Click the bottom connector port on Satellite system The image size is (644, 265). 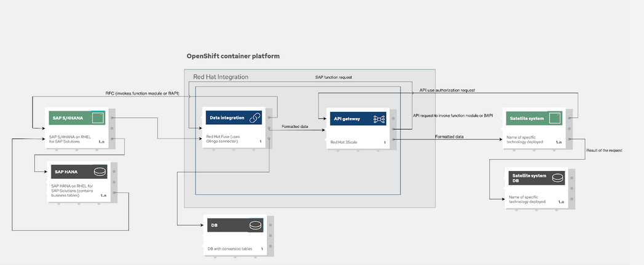(x=569, y=140)
